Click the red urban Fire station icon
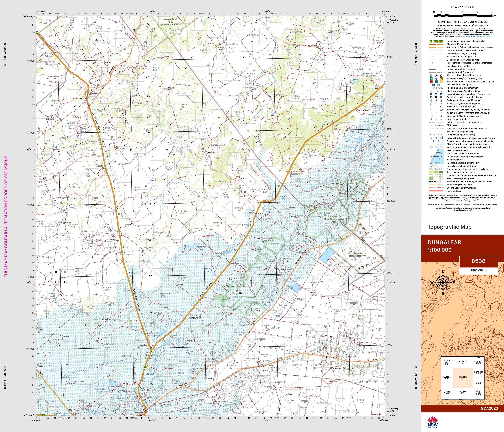This screenshot has width=504, height=432. tap(431, 82)
